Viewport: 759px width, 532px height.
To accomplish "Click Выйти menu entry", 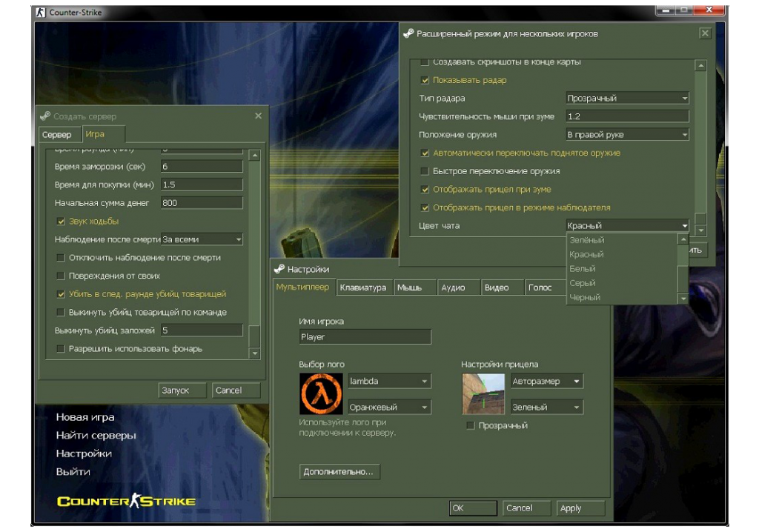I will point(73,471).
